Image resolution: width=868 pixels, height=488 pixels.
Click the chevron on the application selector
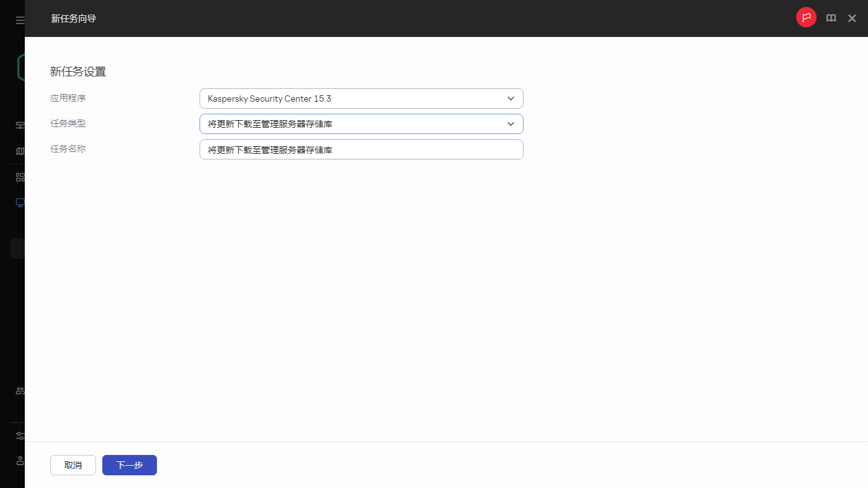(x=510, y=98)
